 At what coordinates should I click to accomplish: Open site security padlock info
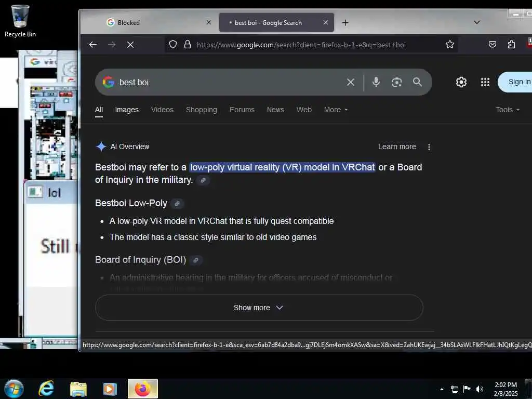pos(187,45)
